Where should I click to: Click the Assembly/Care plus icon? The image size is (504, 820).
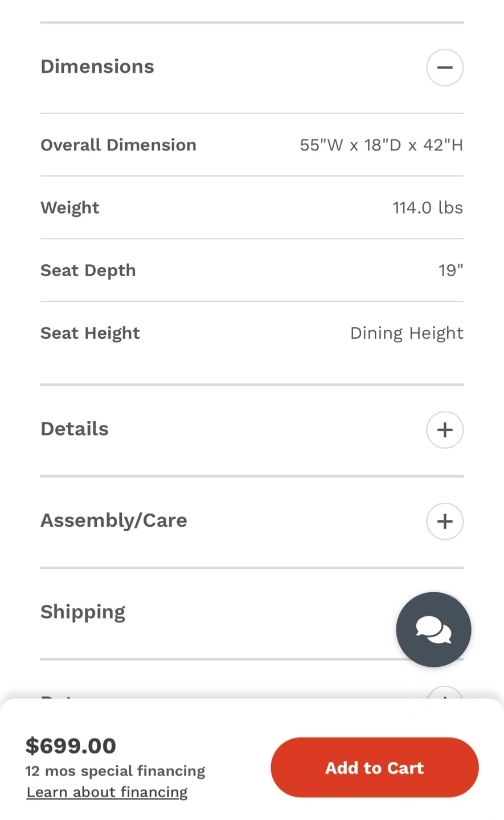tap(445, 521)
